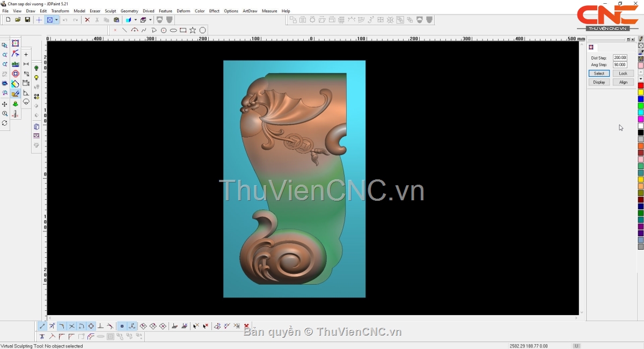Click the pan move arrows icon
The width and height of the screenshot is (644, 349).
[x=5, y=104]
